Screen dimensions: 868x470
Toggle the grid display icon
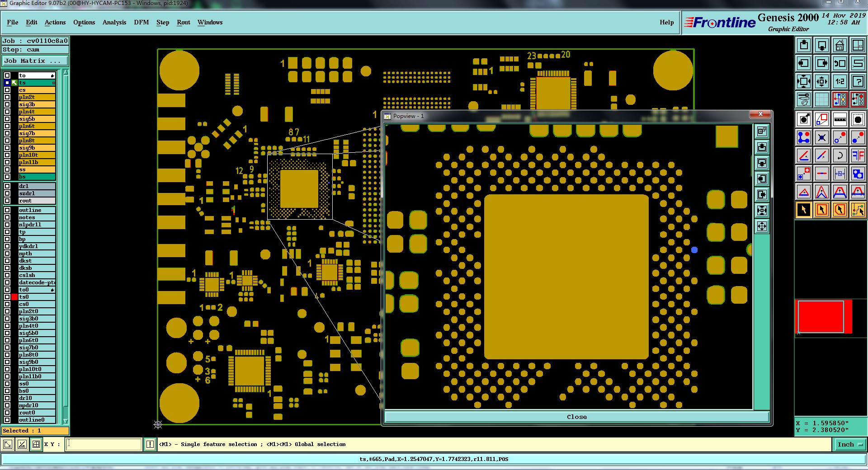point(822,99)
